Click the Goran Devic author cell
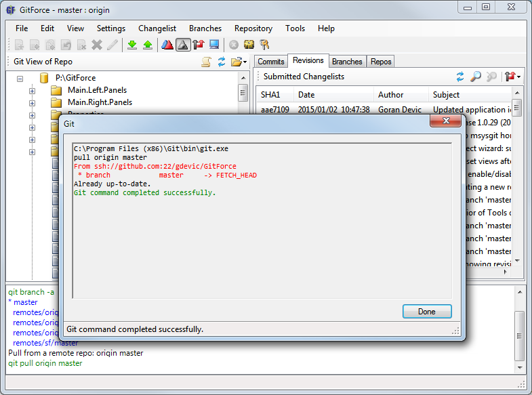 (x=400, y=110)
